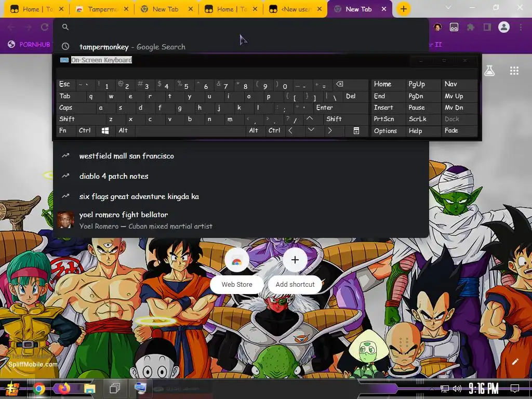Click the Backspace key on On-Screen Keyboard

(340, 84)
